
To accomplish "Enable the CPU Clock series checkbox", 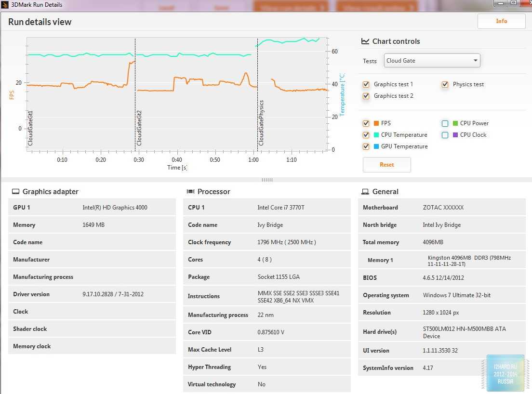I will point(445,135).
